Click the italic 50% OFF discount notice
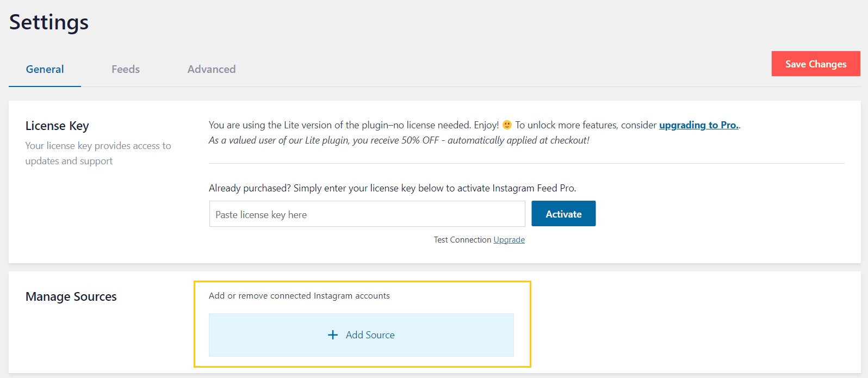Screen dimensions: 868x378 (399, 140)
